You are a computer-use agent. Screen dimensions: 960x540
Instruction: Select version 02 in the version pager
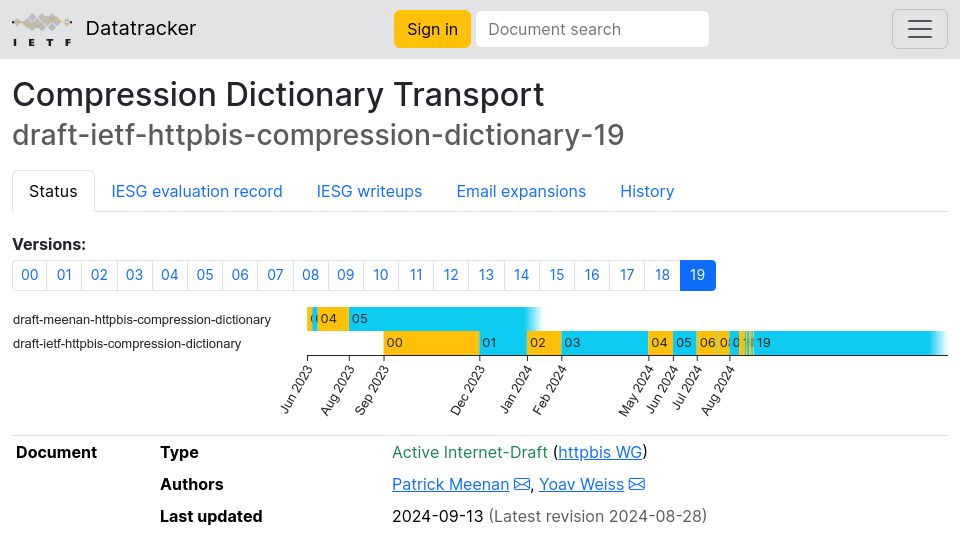point(99,275)
